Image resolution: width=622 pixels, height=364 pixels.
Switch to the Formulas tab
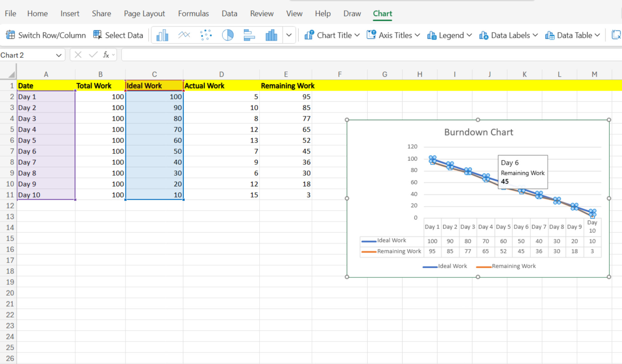tap(193, 13)
